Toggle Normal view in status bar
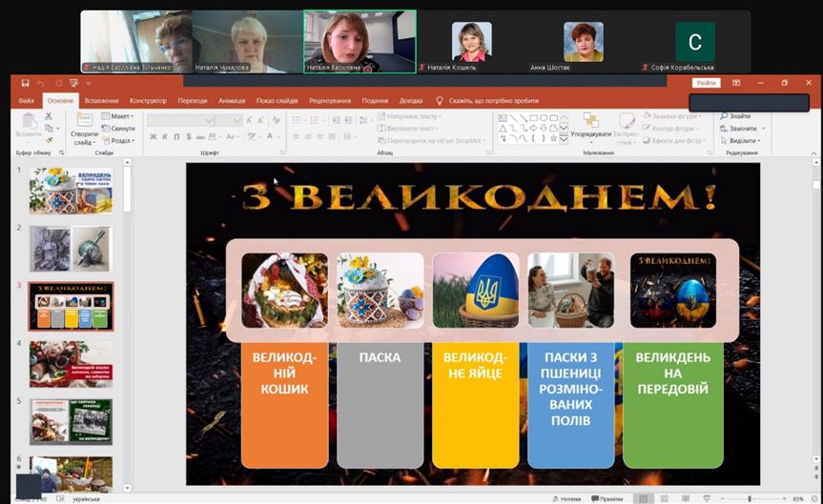The width and height of the screenshot is (823, 504). [645, 498]
